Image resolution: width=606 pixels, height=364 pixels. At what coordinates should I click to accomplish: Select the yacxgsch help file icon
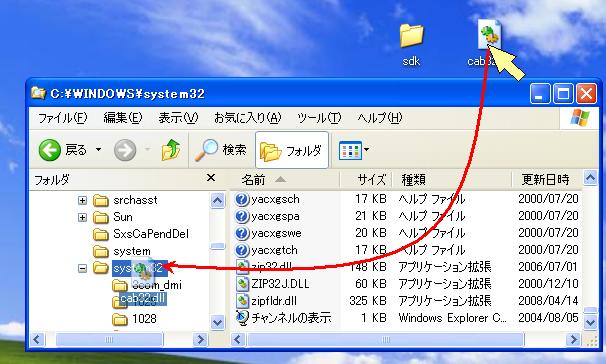[x=242, y=199]
